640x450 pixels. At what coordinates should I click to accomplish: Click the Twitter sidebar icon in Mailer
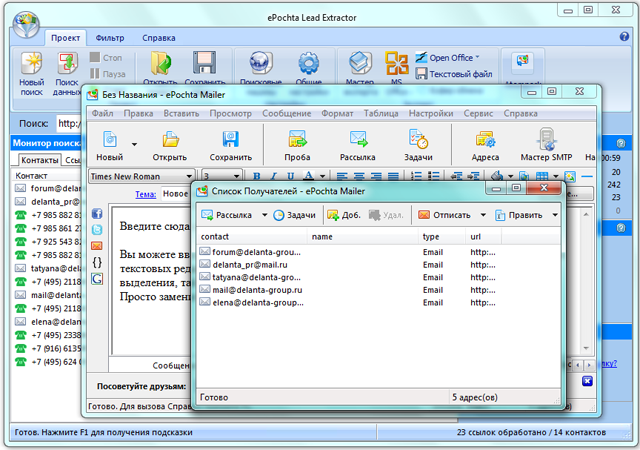[97, 230]
